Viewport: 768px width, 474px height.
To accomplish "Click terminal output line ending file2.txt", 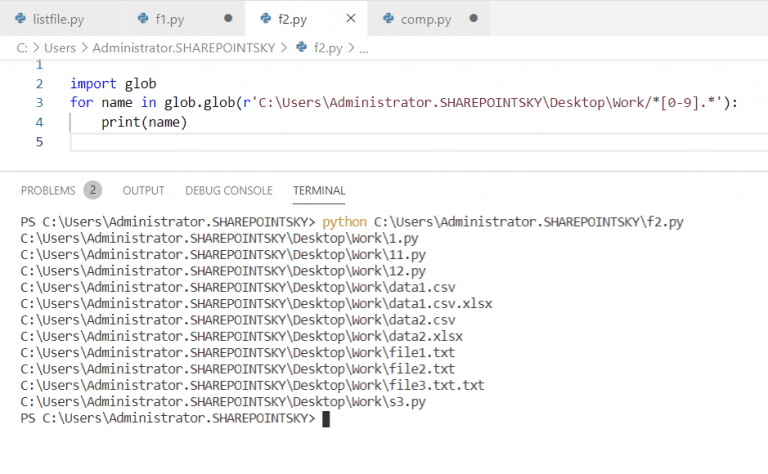I will point(238,369).
